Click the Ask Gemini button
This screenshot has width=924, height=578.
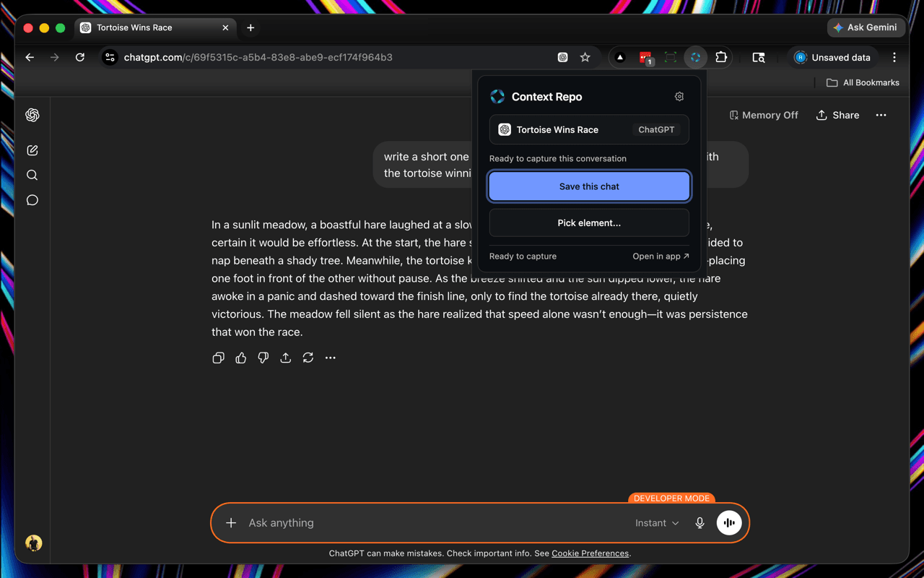pyautogui.click(x=866, y=27)
